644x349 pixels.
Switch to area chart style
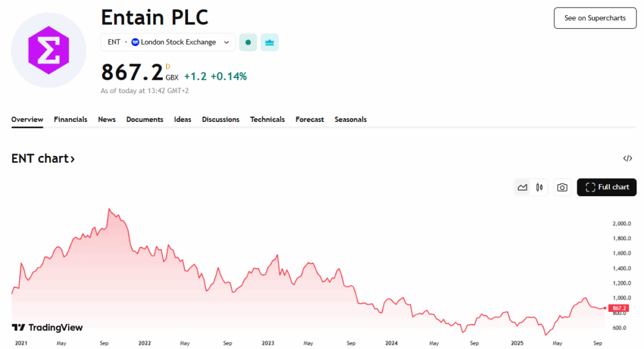(x=523, y=187)
